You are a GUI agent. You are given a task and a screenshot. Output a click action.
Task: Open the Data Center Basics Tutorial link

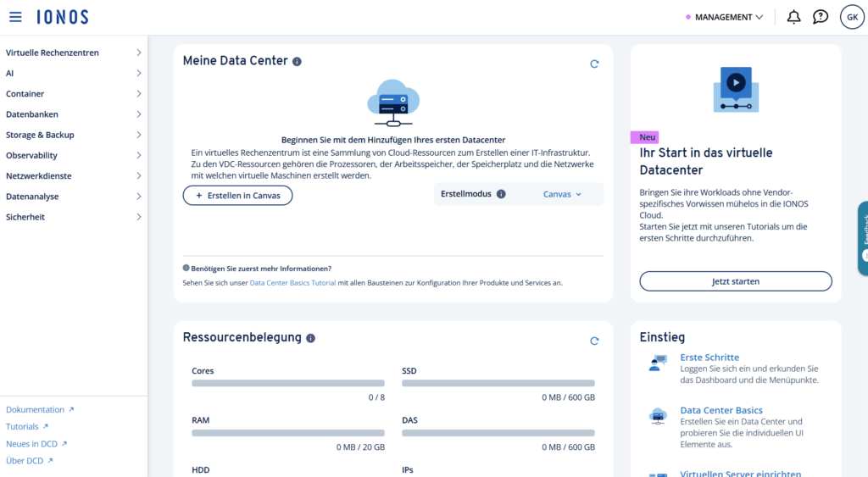coord(292,283)
